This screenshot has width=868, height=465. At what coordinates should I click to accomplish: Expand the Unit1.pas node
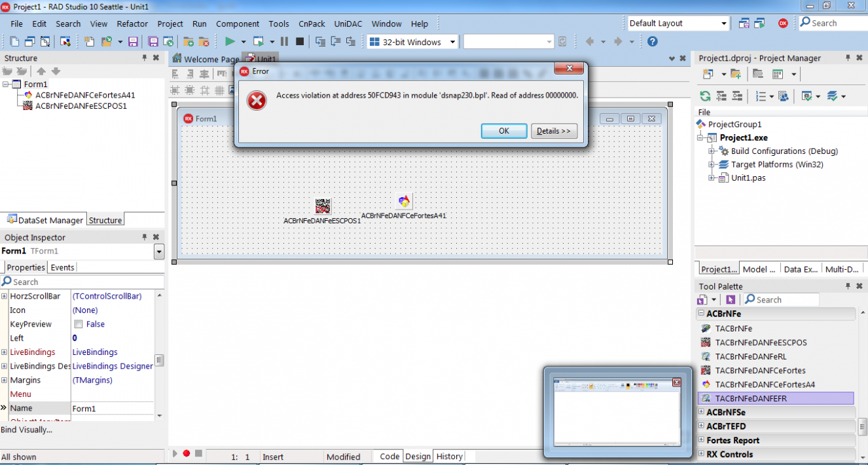point(712,178)
